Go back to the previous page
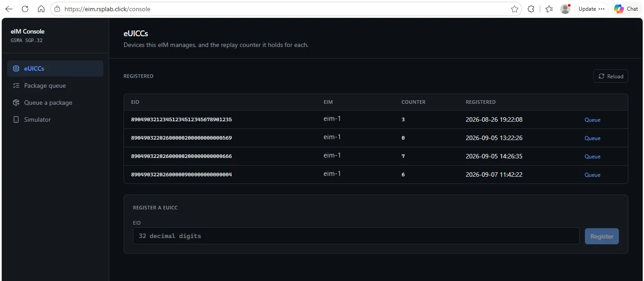This screenshot has width=644, height=281. [9, 9]
